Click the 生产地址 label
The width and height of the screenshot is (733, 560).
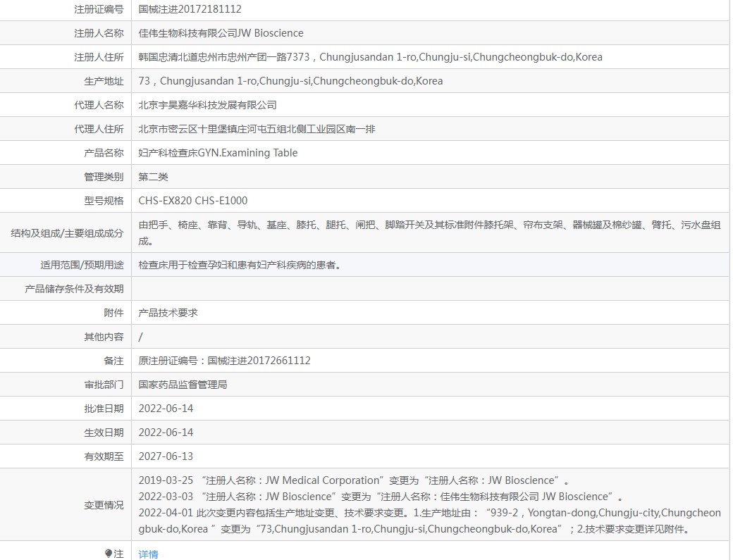click(x=104, y=81)
